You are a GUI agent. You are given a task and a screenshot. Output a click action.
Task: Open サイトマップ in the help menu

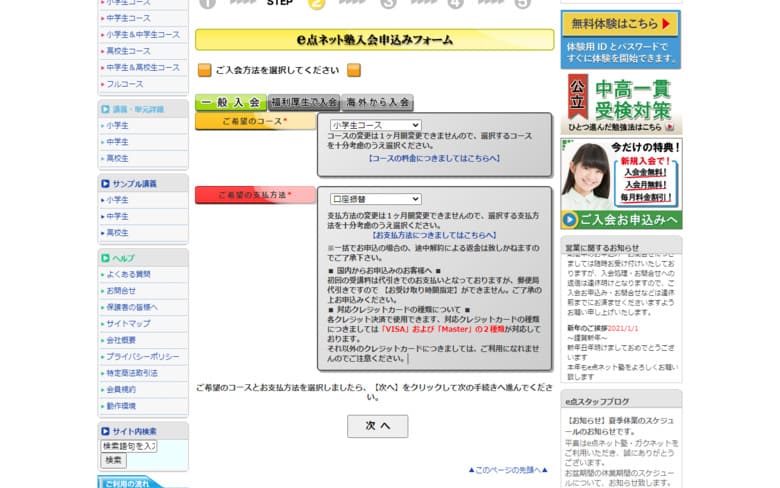(128, 324)
